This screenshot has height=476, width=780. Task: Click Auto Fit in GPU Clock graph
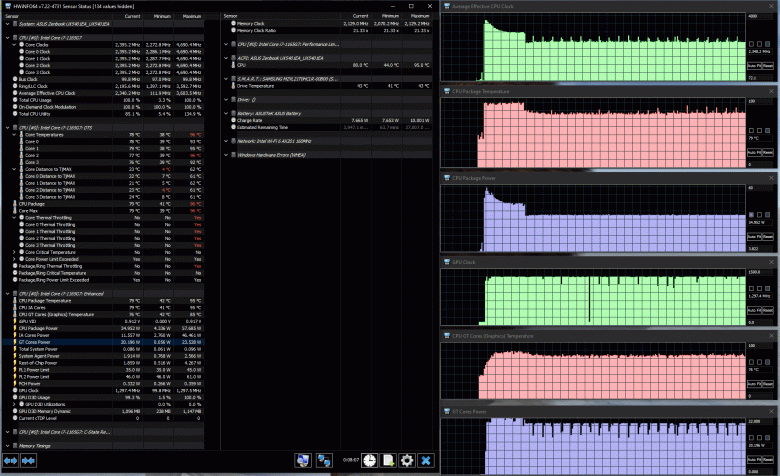[754, 310]
